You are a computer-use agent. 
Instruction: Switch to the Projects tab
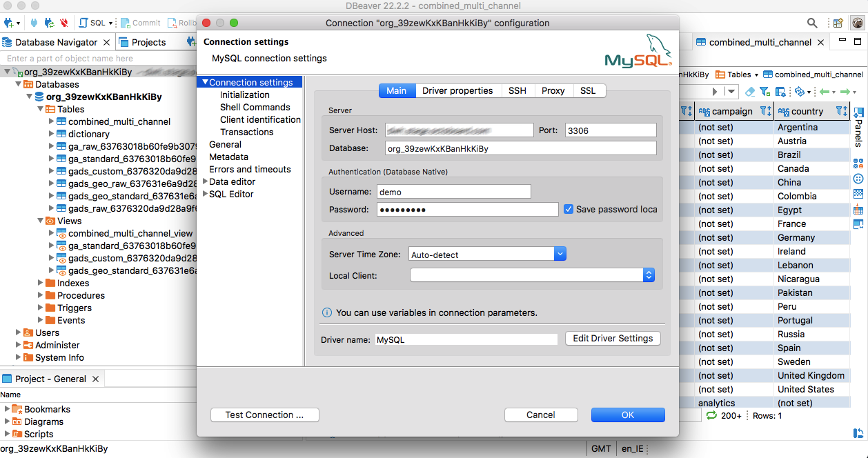click(142, 42)
